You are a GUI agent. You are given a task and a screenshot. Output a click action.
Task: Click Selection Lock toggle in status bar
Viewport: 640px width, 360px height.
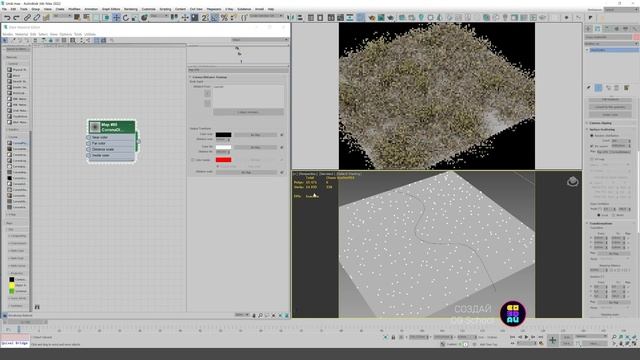[x=393, y=338]
